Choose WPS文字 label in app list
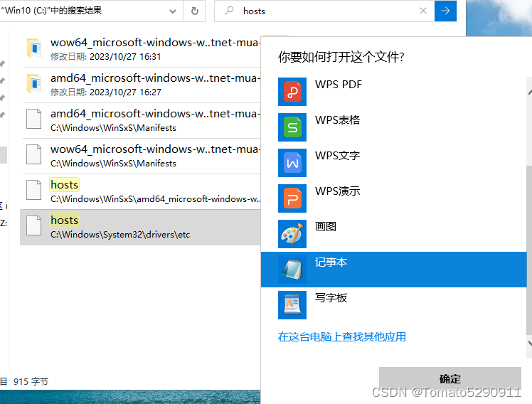The height and width of the screenshot is (404, 532). coord(337,155)
